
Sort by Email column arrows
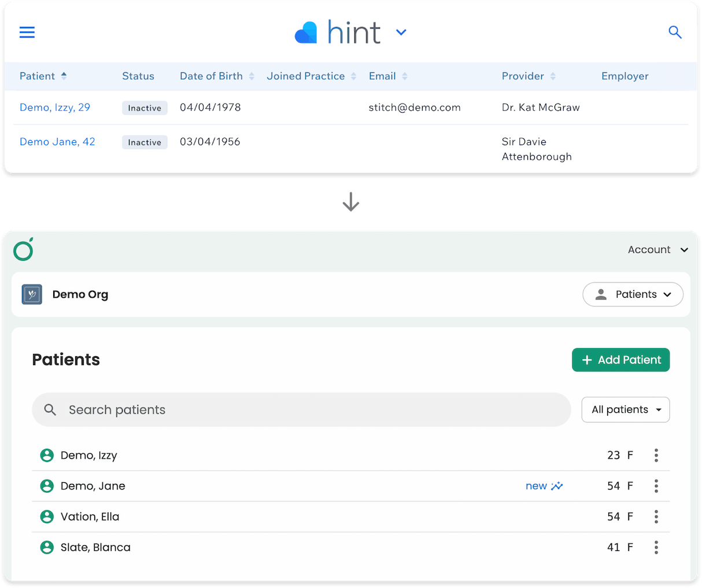(x=405, y=76)
